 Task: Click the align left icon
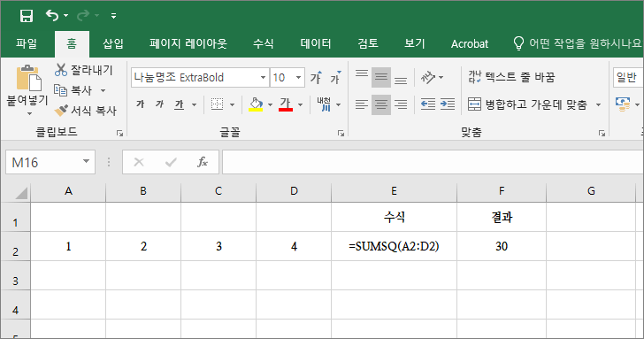(x=362, y=104)
